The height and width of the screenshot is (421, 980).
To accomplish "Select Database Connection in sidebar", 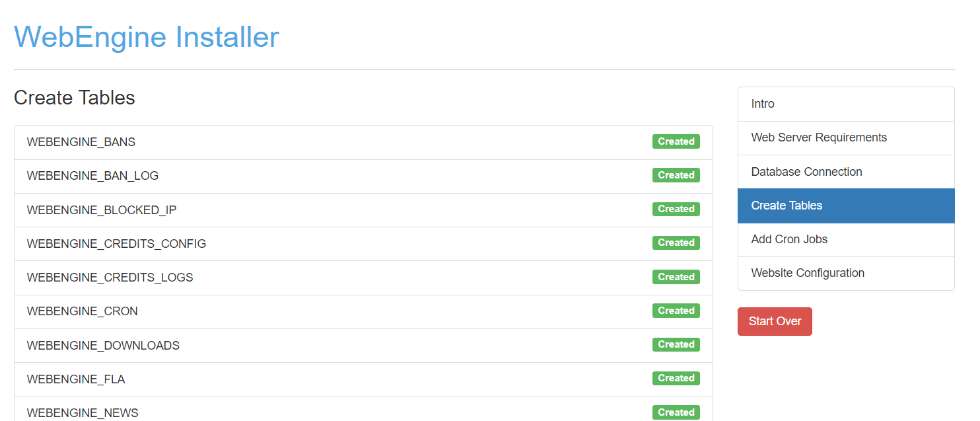I will coord(806,172).
